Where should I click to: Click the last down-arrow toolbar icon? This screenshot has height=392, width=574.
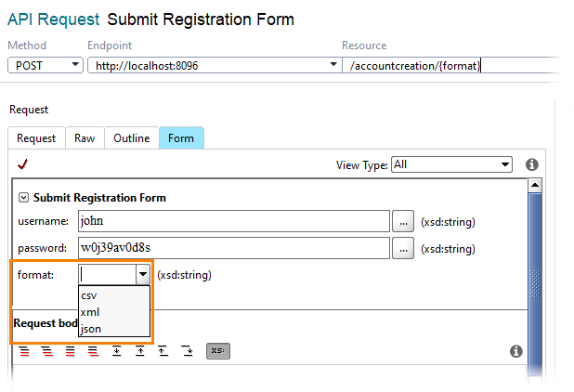click(x=188, y=351)
